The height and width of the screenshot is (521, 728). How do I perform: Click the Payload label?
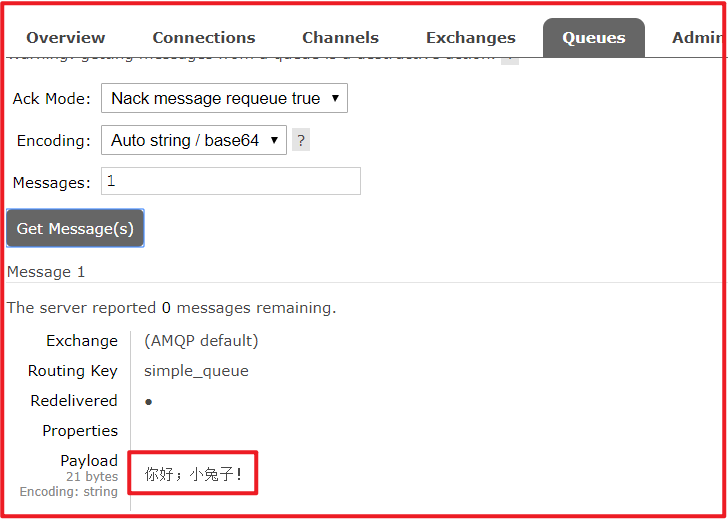[88, 461]
